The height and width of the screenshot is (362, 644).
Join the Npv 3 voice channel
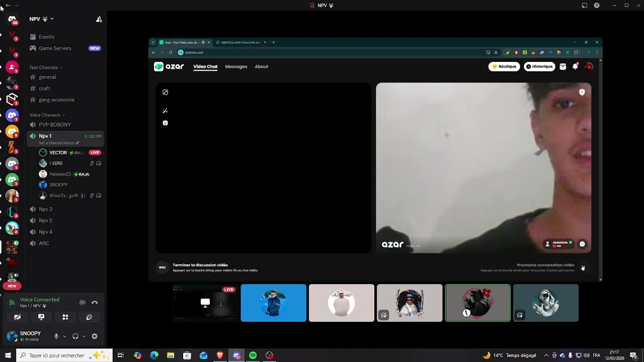point(65,209)
